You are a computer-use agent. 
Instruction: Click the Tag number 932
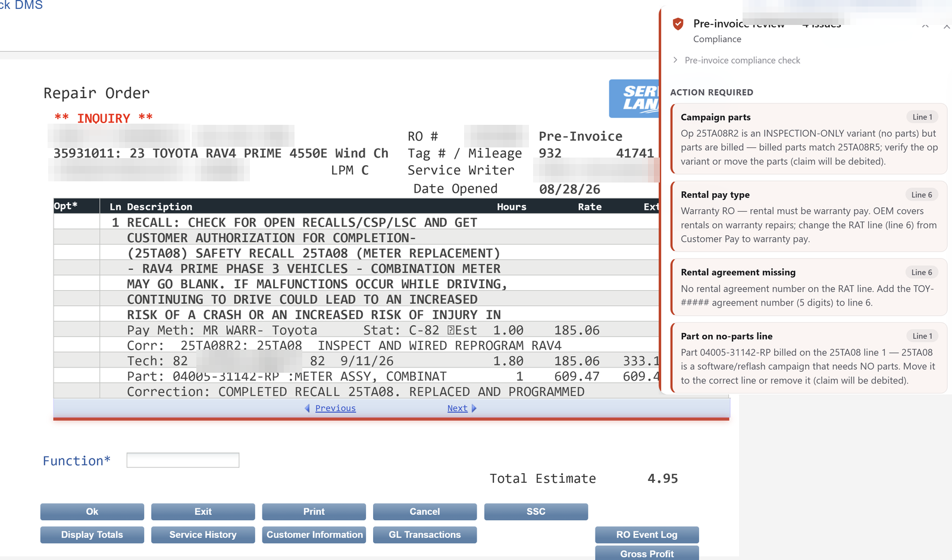(x=550, y=153)
